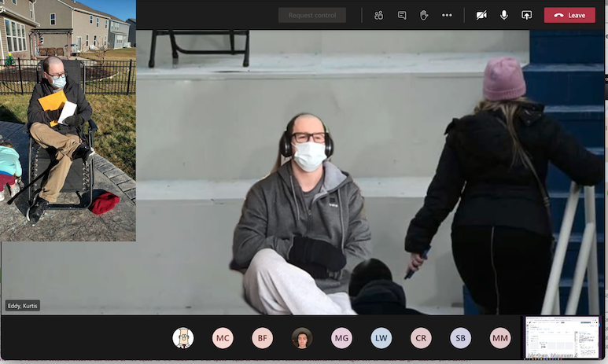Image resolution: width=608 pixels, height=364 pixels.
Task: Leave the meeting
Action: [569, 15]
